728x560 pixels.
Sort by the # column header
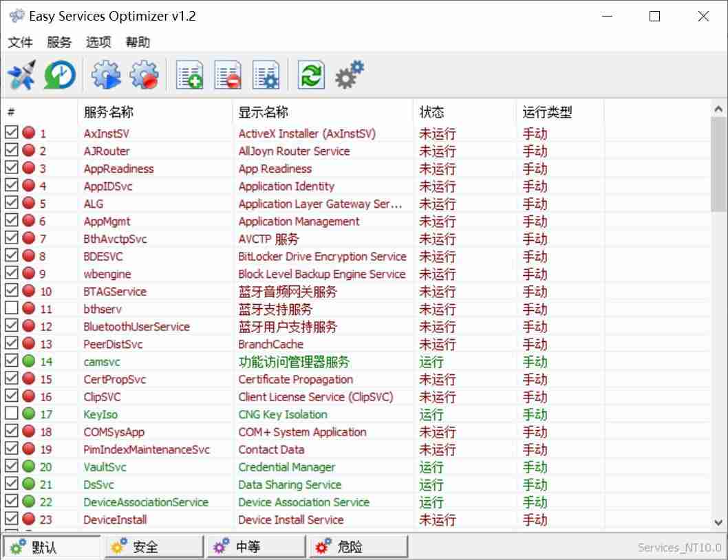click(40, 112)
